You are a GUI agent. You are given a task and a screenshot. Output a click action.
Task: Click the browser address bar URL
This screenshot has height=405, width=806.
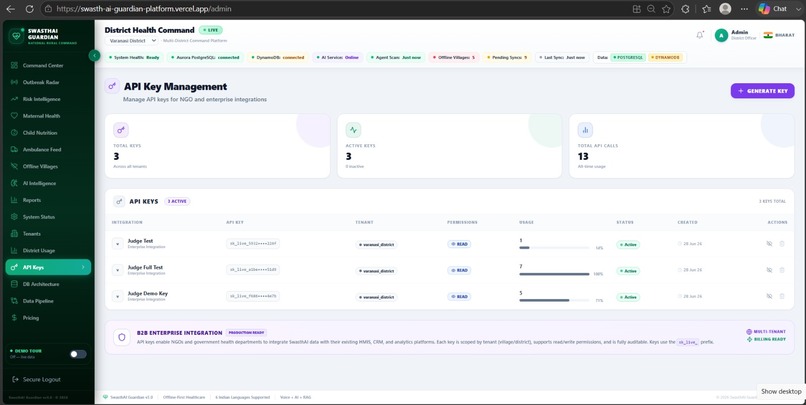144,9
